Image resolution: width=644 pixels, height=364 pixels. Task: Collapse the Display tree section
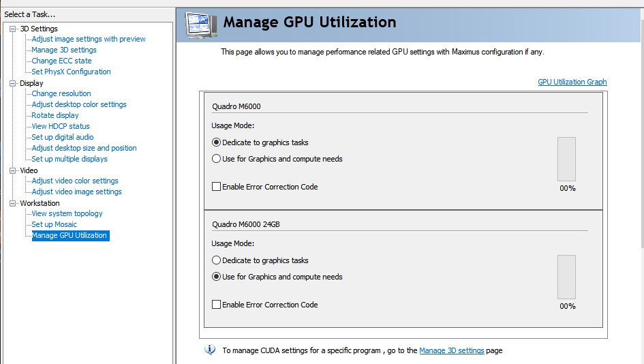click(x=12, y=83)
